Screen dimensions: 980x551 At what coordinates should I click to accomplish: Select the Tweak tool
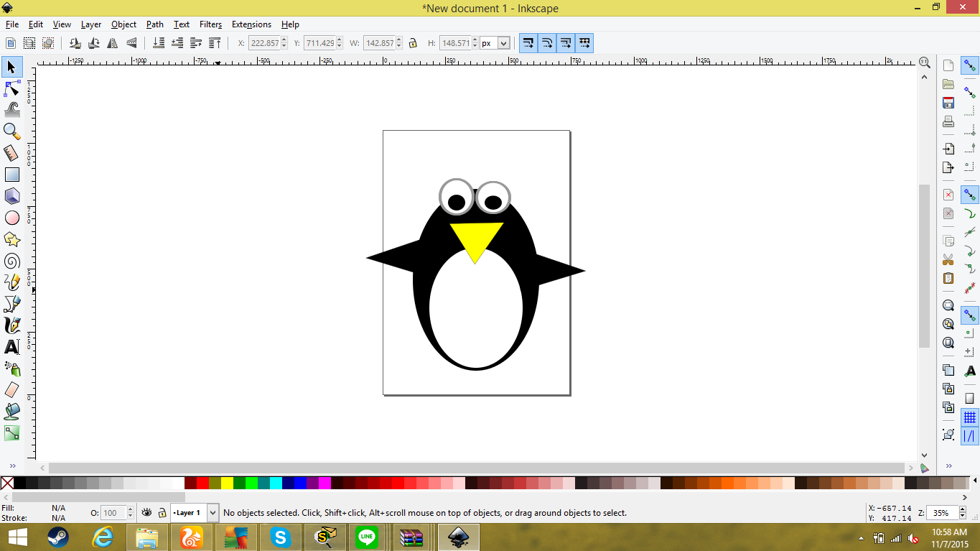tap(12, 110)
